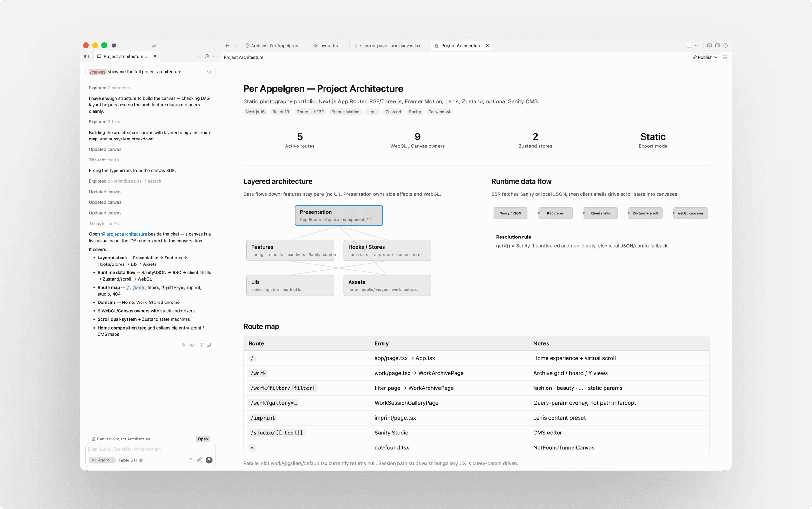Click the chat bubble icon beside window controls
The height and width of the screenshot is (509, 812).
click(114, 45)
